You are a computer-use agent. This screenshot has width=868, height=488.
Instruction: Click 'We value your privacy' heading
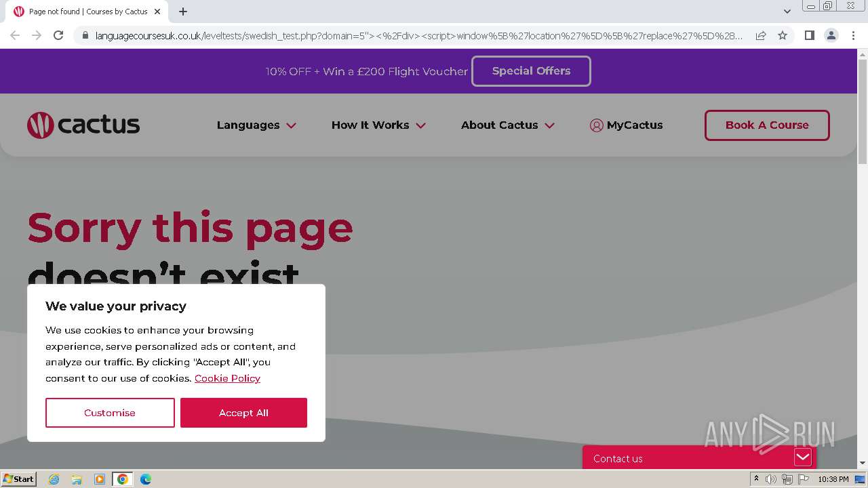(x=116, y=306)
